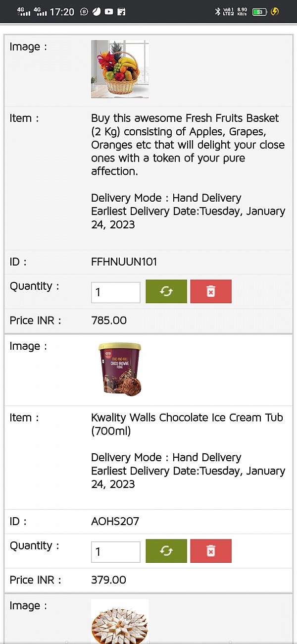Open the fruit basket product image
Screen dimensions: 297x644
tap(120, 69)
